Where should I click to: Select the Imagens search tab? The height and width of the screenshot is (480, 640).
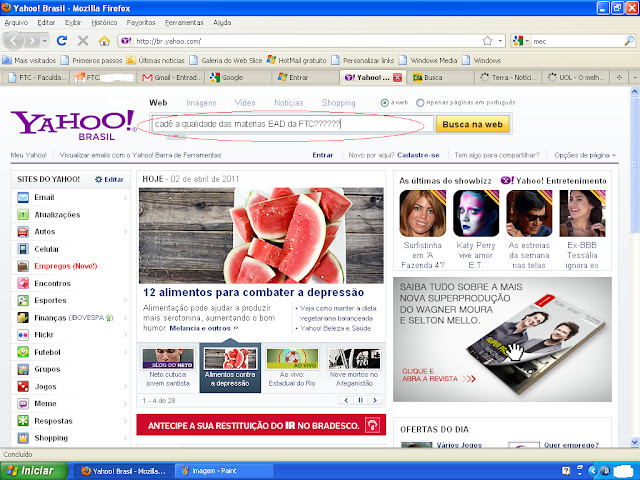(201, 103)
